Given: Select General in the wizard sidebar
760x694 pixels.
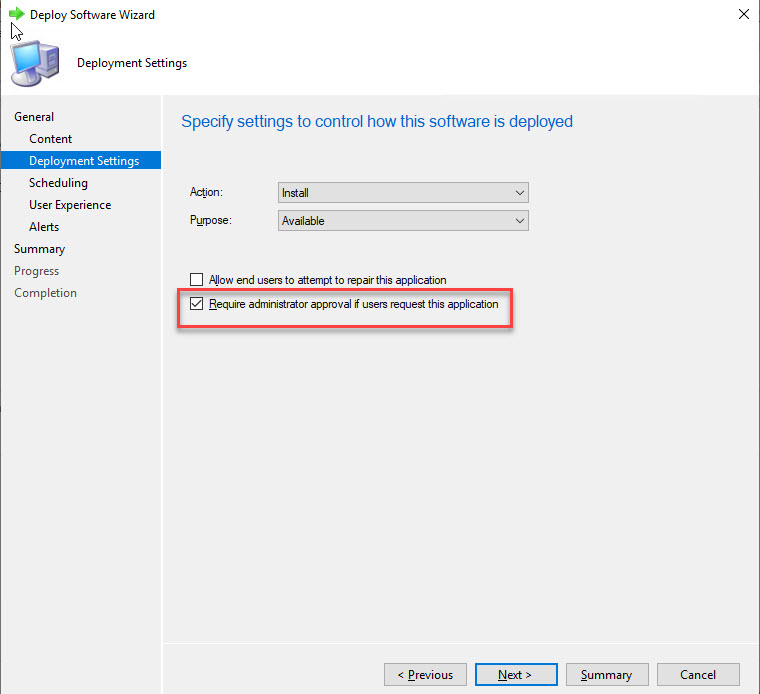Looking at the screenshot, I should point(34,117).
